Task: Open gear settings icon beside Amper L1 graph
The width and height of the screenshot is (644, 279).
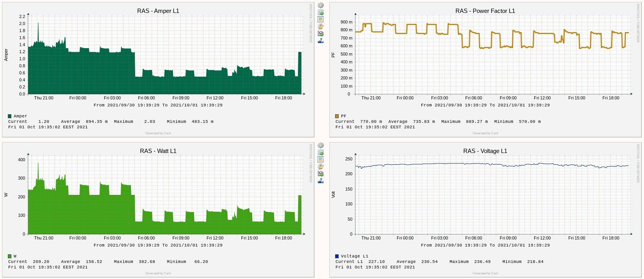Action: tap(321, 5)
